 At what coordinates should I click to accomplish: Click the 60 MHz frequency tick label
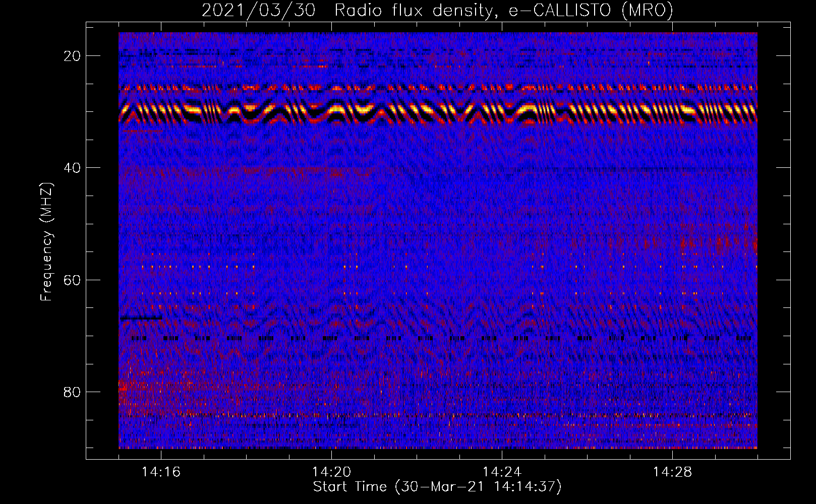click(x=72, y=280)
